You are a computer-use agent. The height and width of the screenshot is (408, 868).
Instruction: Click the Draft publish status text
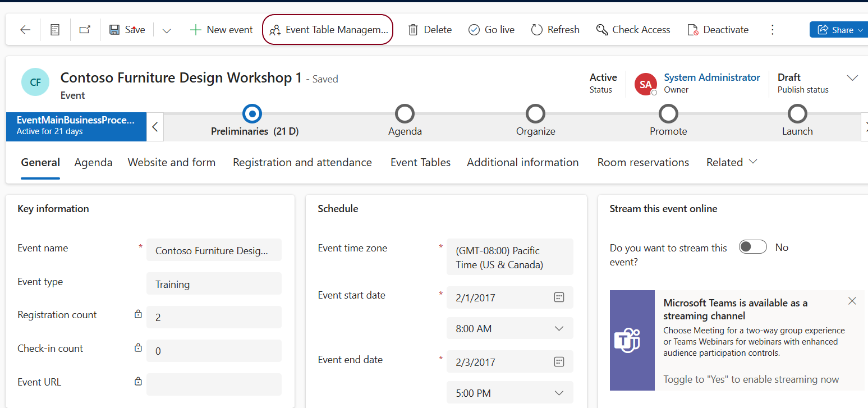tap(789, 77)
